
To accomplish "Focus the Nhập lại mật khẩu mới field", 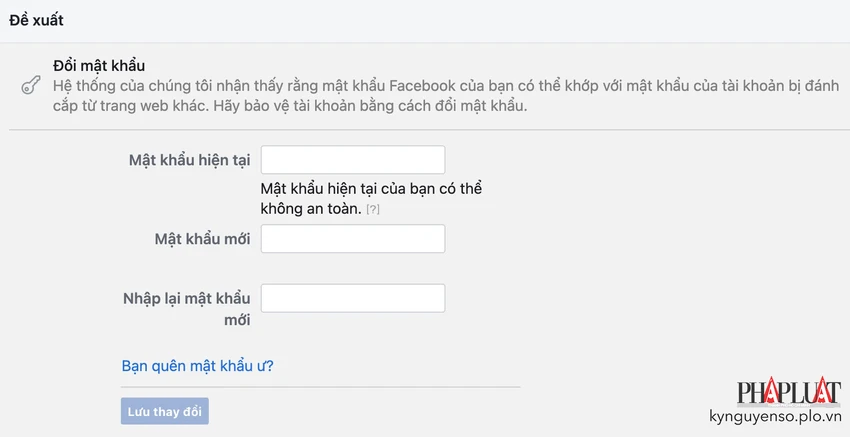I will click(353, 298).
